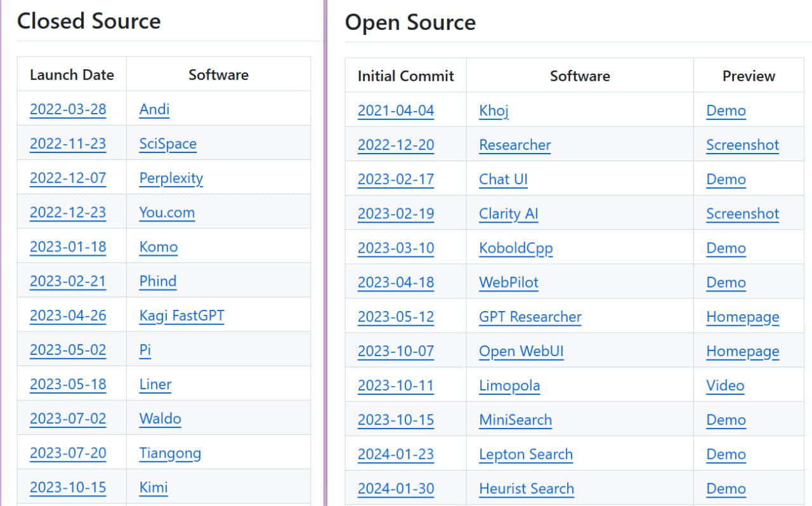Try the WebPilot Demo link
812x506 pixels.
(x=726, y=282)
